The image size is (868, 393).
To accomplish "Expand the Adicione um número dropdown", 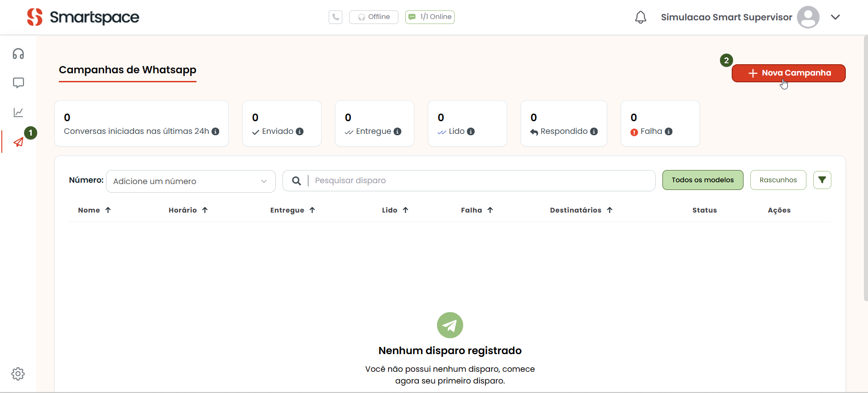I will pyautogui.click(x=191, y=181).
